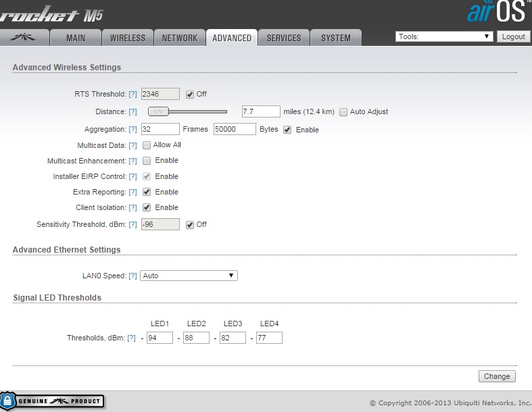Click the Distance slider handle
The image size is (532, 412).
[158, 111]
